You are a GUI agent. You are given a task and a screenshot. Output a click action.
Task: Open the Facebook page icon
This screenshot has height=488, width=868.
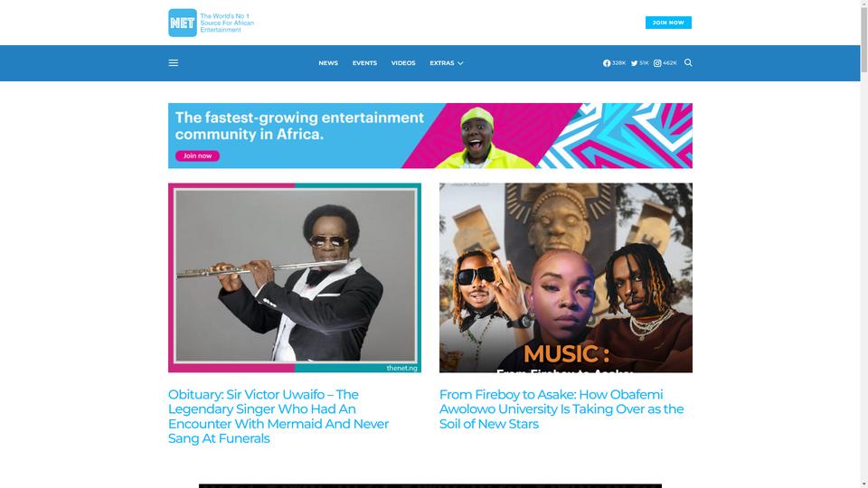607,63
